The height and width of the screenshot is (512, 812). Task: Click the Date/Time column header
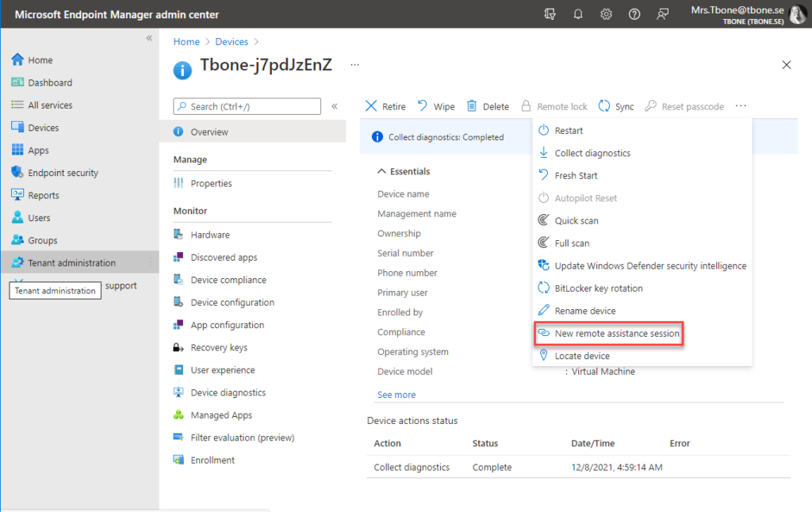point(593,443)
